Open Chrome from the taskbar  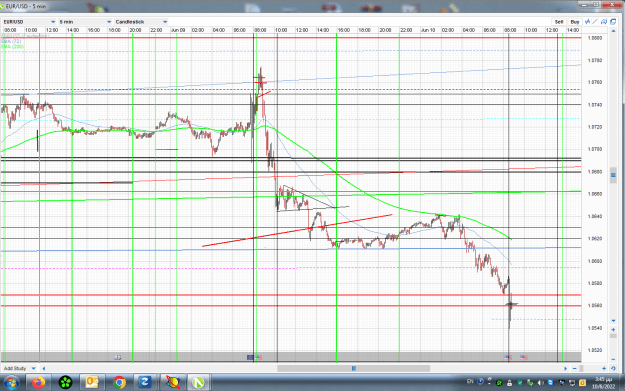119,383
